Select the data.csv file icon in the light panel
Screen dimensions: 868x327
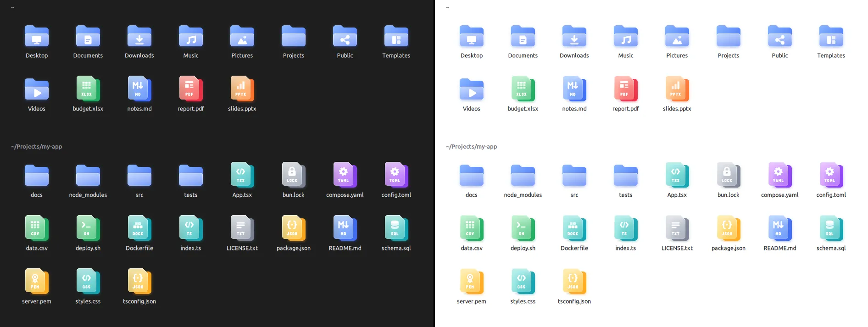pyautogui.click(x=472, y=228)
